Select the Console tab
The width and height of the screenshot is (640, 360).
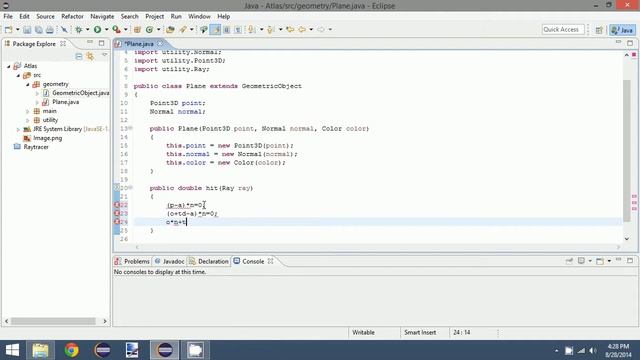point(253,261)
